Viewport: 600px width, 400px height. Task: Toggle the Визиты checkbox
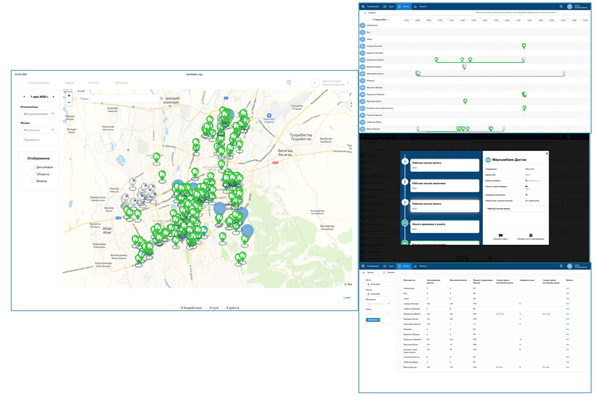click(33, 181)
